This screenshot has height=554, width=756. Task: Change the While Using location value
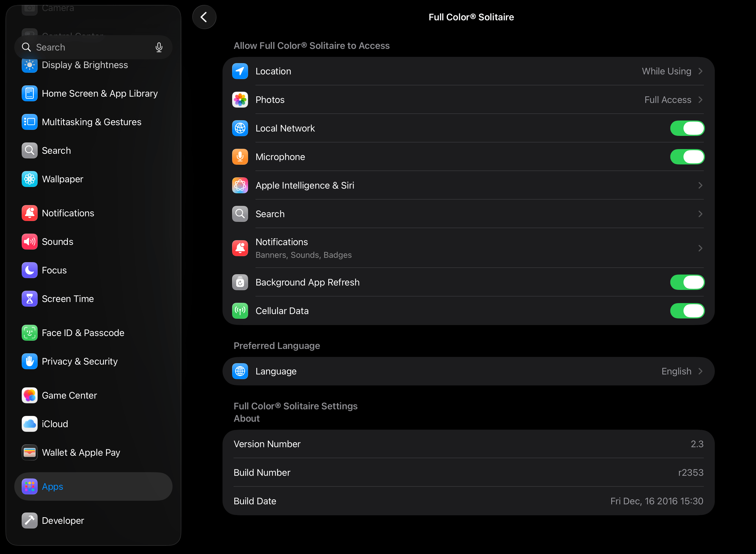coord(666,71)
